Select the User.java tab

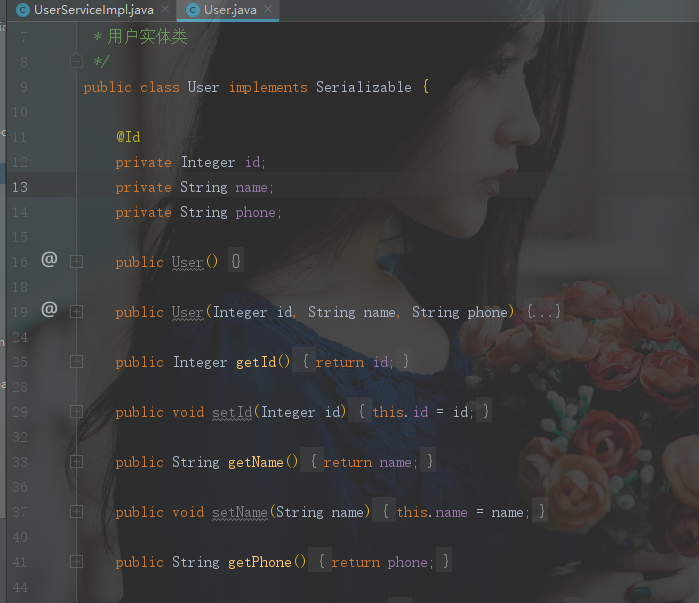230,10
